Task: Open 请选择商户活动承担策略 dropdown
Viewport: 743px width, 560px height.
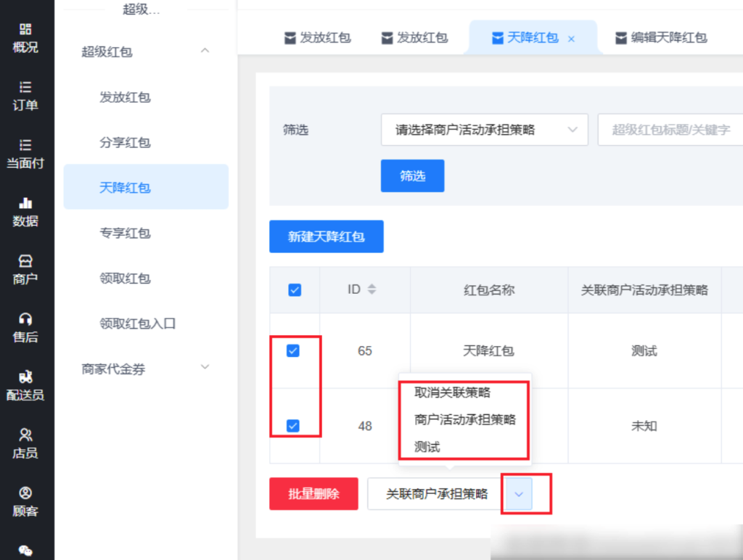Action: click(x=484, y=130)
